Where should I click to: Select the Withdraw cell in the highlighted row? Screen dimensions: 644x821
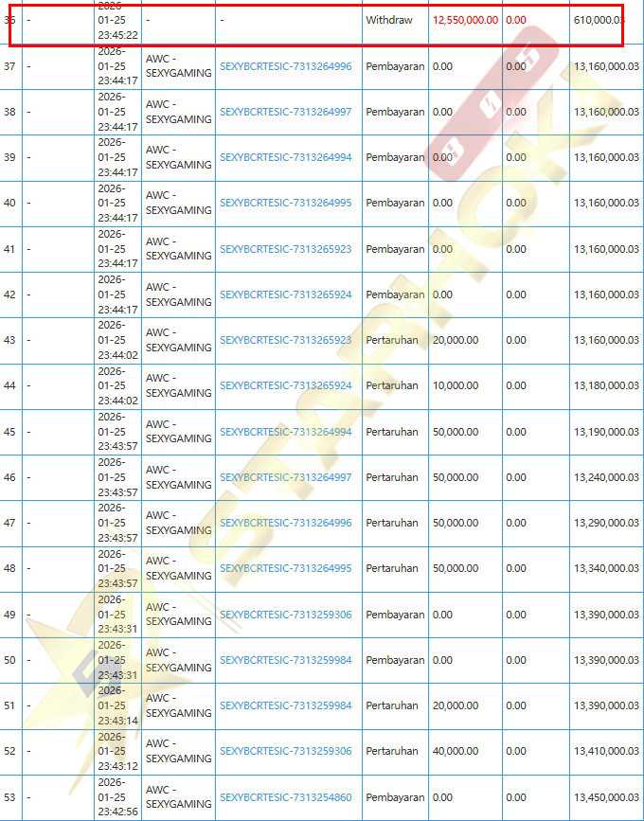point(389,20)
